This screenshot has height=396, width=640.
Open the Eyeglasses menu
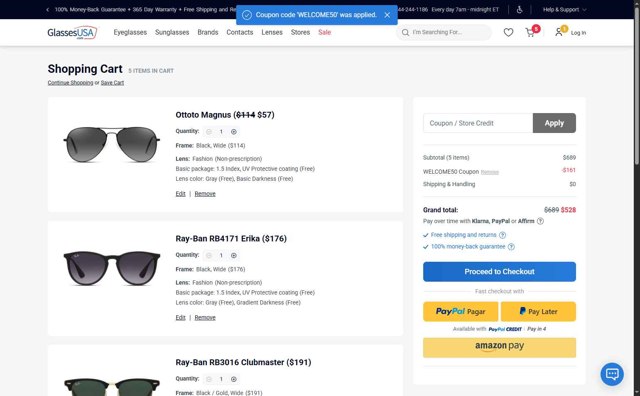(130, 32)
